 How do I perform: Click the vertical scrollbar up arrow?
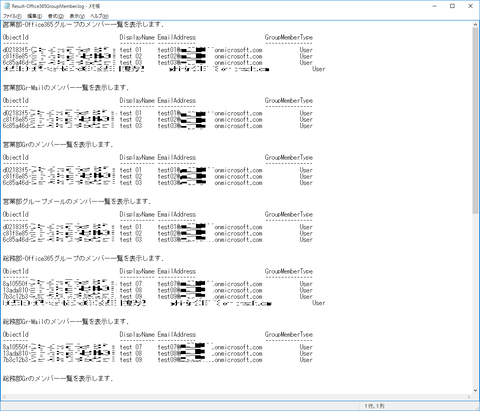click(475, 24)
